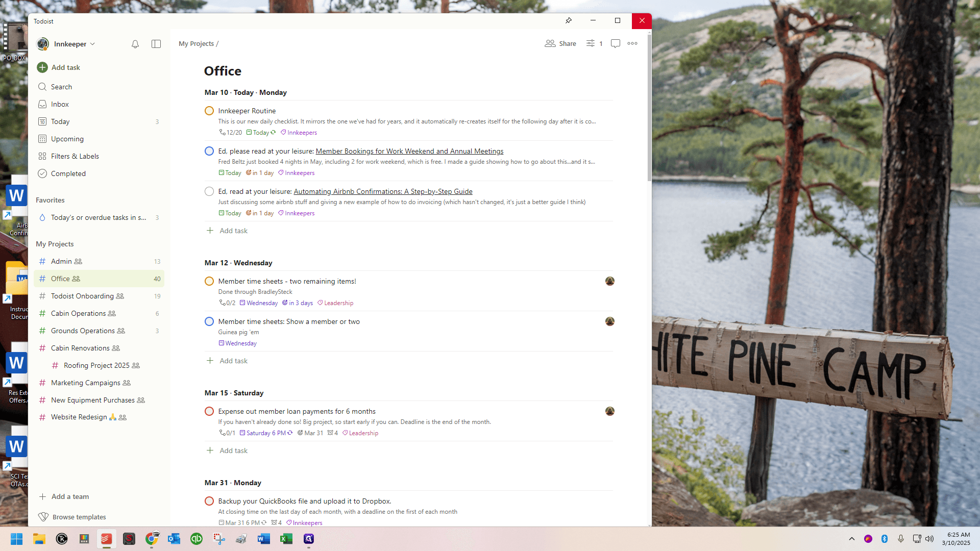This screenshot has width=980, height=551.
Task: Open File Explorer from taskbar
Action: (x=39, y=539)
